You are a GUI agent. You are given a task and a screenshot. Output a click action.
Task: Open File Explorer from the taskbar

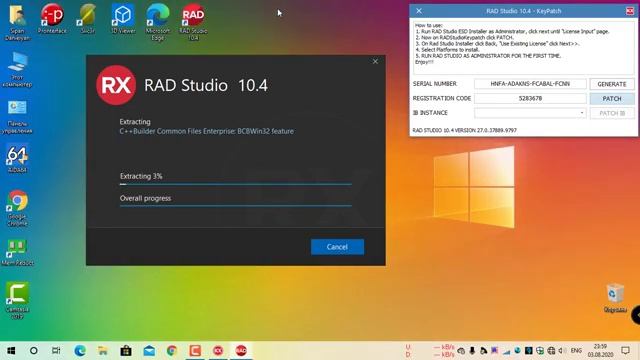click(103, 351)
